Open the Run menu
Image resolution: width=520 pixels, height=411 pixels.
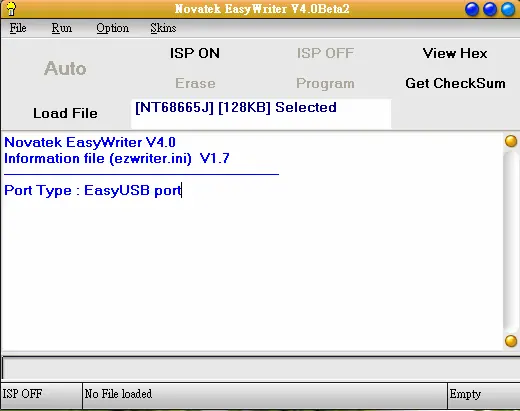[62, 28]
